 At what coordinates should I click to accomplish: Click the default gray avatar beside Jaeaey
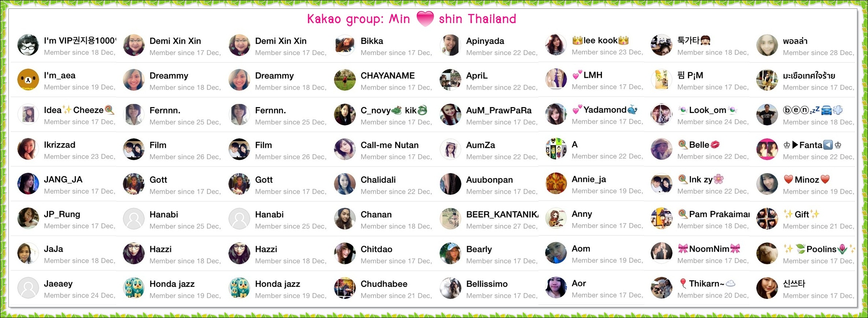tap(28, 288)
